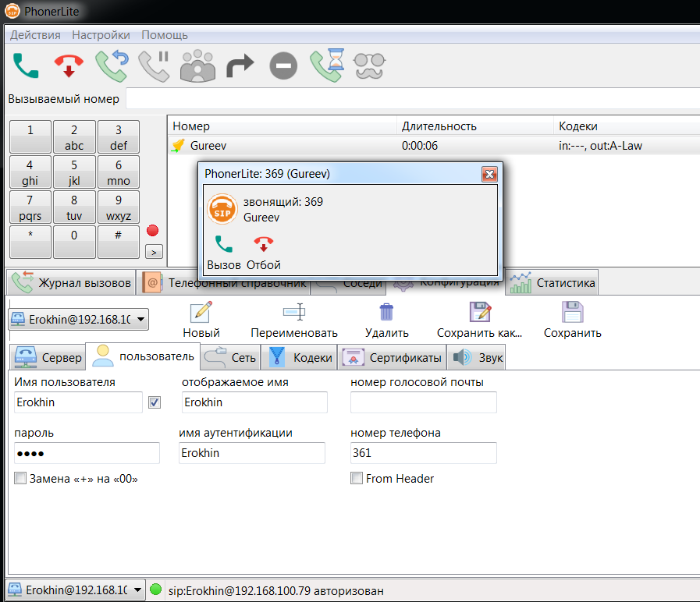This screenshot has width=700, height=602.
Task: Select the Gureev call row
Action: (x=434, y=146)
